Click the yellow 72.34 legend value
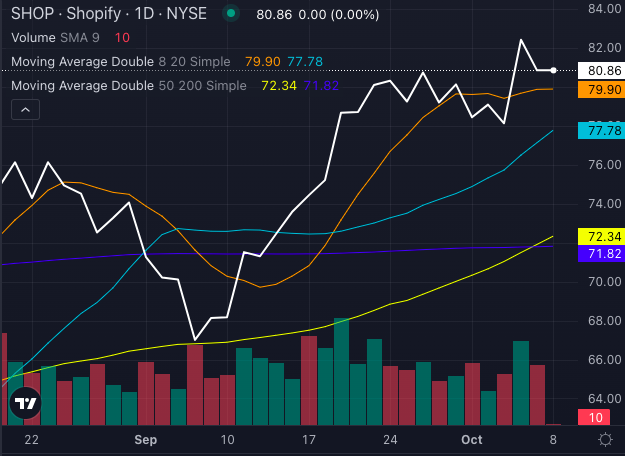 (279, 86)
